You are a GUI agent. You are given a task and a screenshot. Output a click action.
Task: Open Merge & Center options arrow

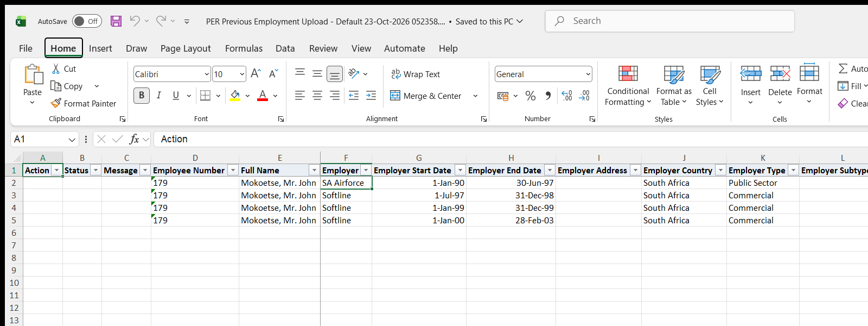coord(475,96)
